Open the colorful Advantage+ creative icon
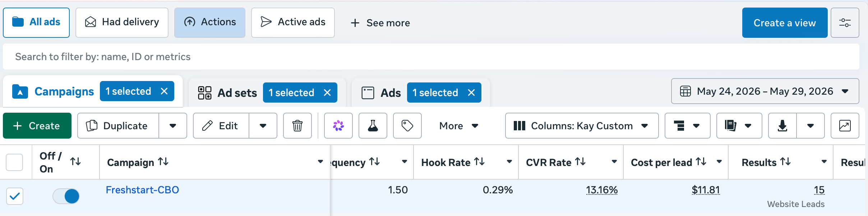 tap(338, 126)
